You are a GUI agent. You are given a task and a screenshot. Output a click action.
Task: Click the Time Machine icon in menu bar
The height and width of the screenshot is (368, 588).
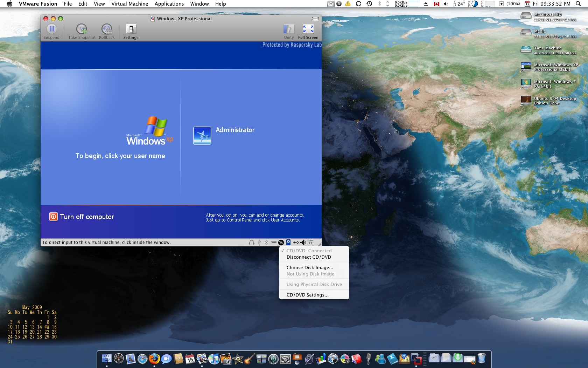pos(369,4)
